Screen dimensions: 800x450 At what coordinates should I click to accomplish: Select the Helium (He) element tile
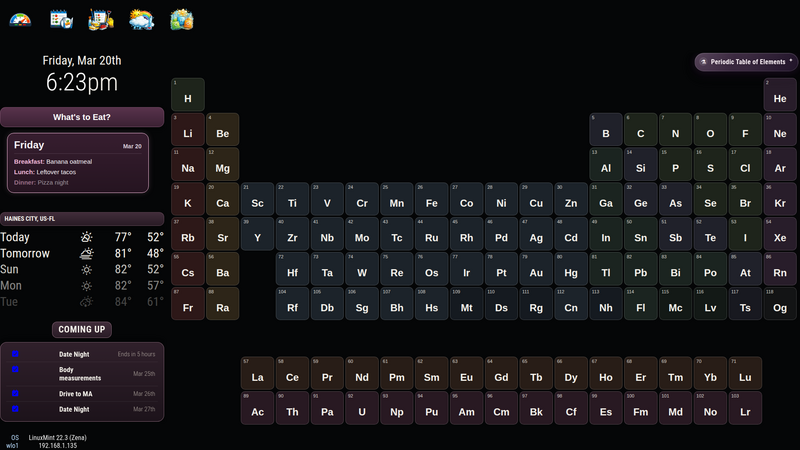780,94
